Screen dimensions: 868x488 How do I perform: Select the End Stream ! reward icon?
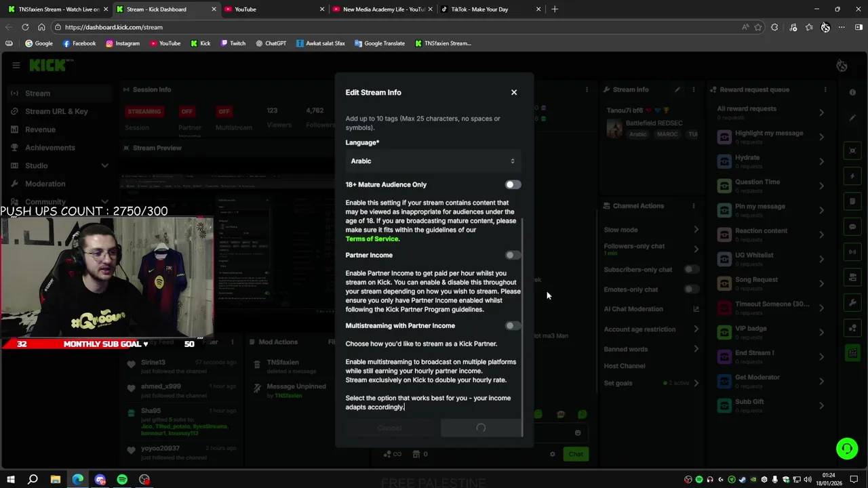coord(724,357)
